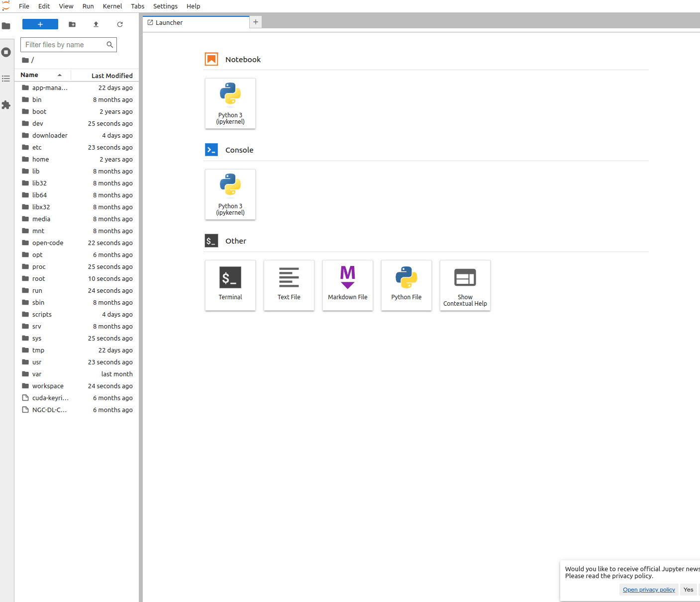Screen dimensions: 700x602
Task: Click the Upload Files icon
Action: tap(96, 24)
